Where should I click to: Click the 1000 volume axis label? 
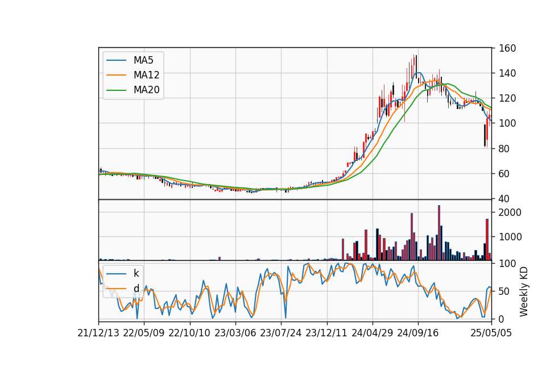pyautogui.click(x=510, y=237)
